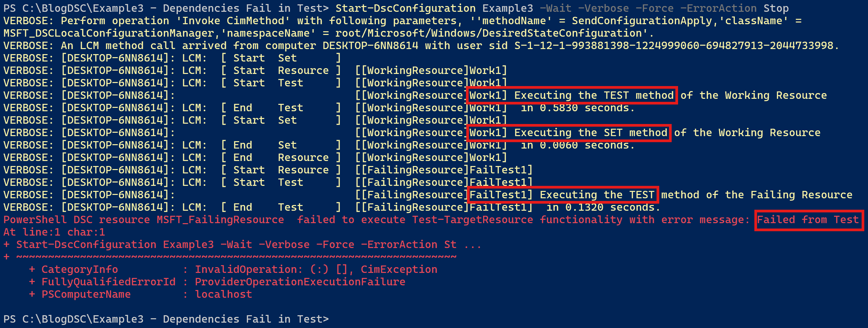Image resolution: width=868 pixels, height=328 pixels.
Task: Click the ProviderOperationExecutionFailure error ID text
Action: pyautogui.click(x=300, y=282)
